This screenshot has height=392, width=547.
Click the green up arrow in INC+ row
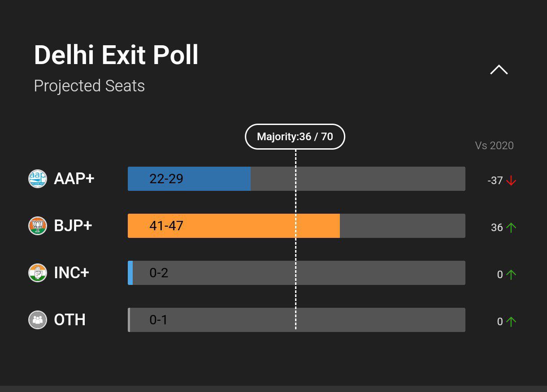click(511, 275)
